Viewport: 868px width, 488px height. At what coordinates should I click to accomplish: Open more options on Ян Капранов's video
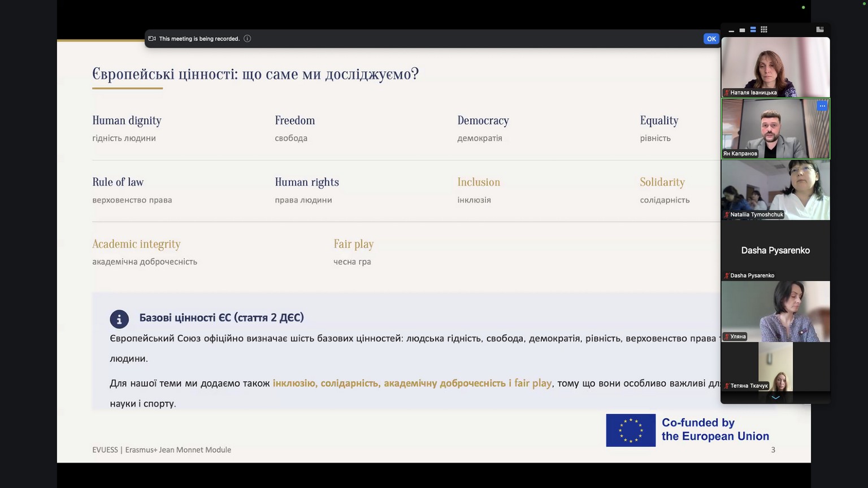click(822, 106)
